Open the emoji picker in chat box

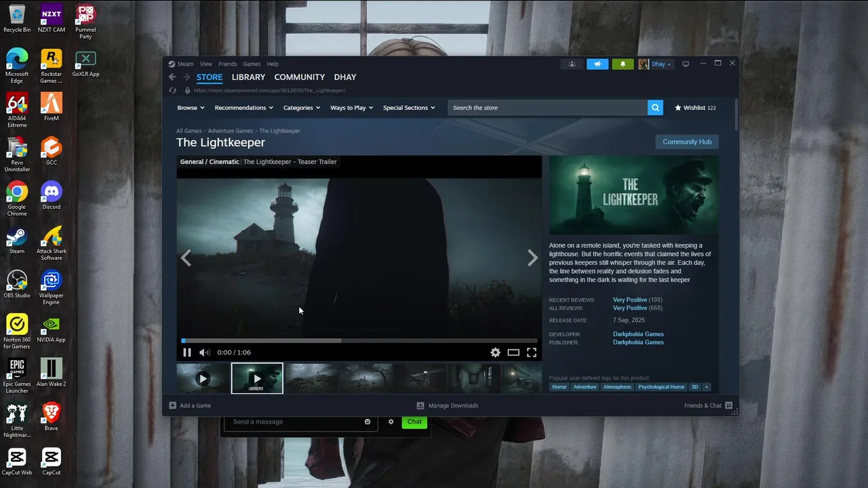(x=368, y=422)
